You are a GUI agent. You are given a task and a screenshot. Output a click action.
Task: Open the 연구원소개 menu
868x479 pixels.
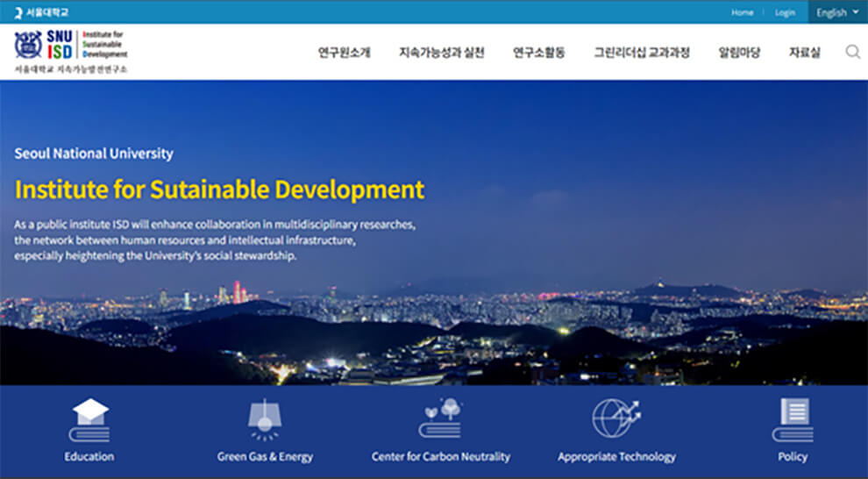point(344,53)
